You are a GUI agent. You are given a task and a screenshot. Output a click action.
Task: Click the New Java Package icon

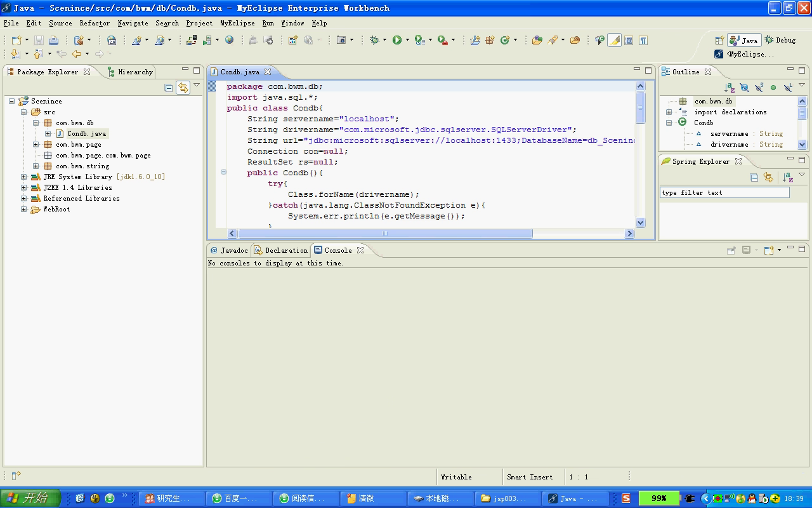[x=490, y=40]
